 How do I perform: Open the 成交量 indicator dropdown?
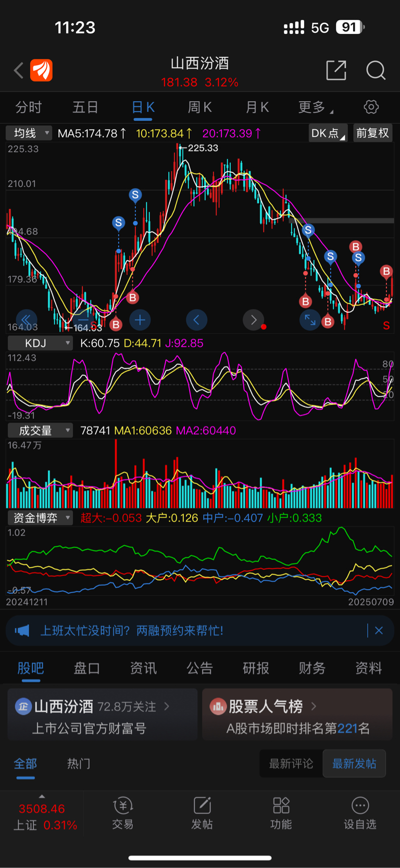pos(40,431)
